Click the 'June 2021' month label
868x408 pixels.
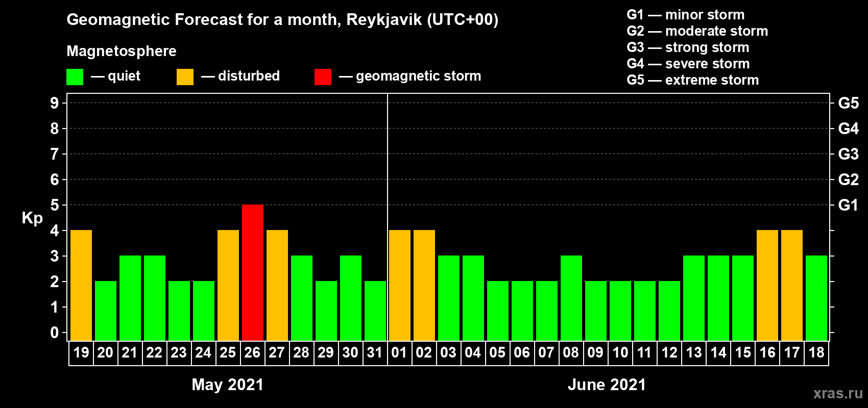(607, 385)
